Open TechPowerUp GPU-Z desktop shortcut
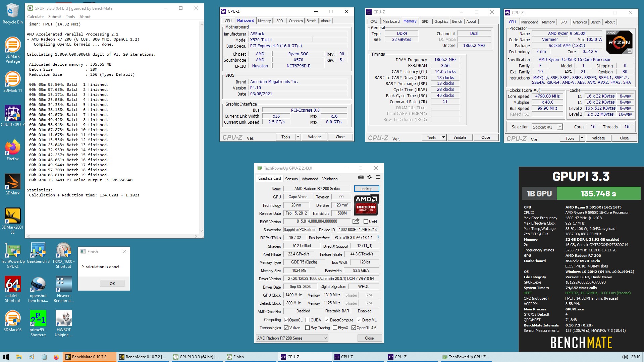 pyautogui.click(x=12, y=255)
